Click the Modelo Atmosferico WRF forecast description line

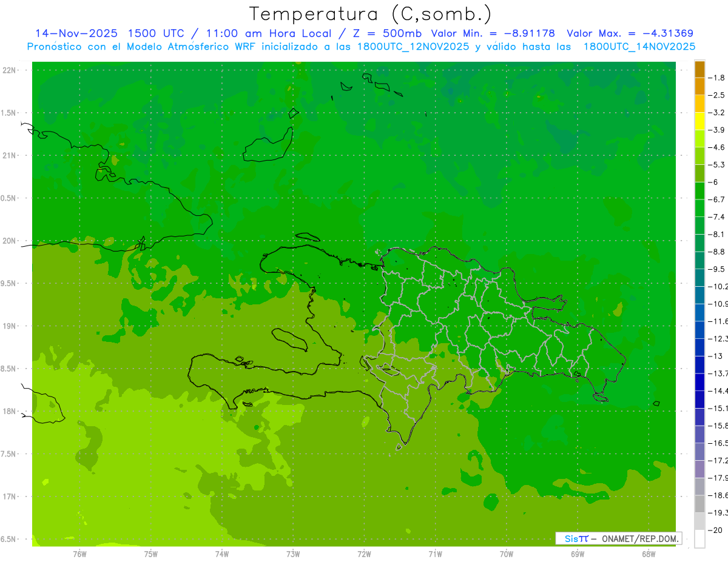coord(361,47)
